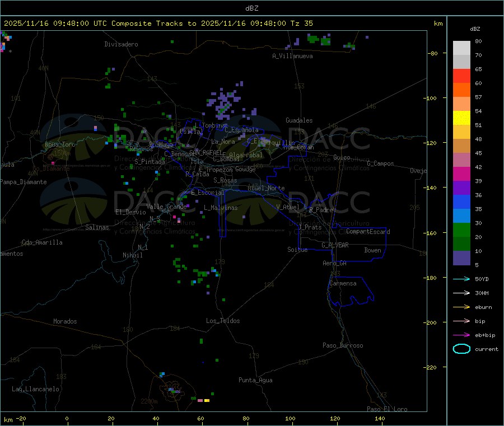This screenshot has height=426, width=504.
Task: Select the purple swatch between 39 and 36
Action: pos(461,188)
